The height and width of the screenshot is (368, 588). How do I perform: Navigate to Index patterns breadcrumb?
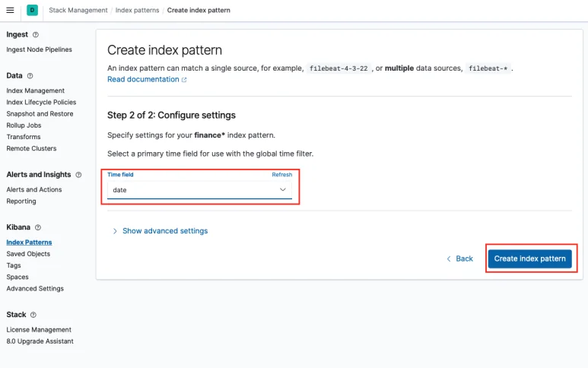[x=136, y=10]
